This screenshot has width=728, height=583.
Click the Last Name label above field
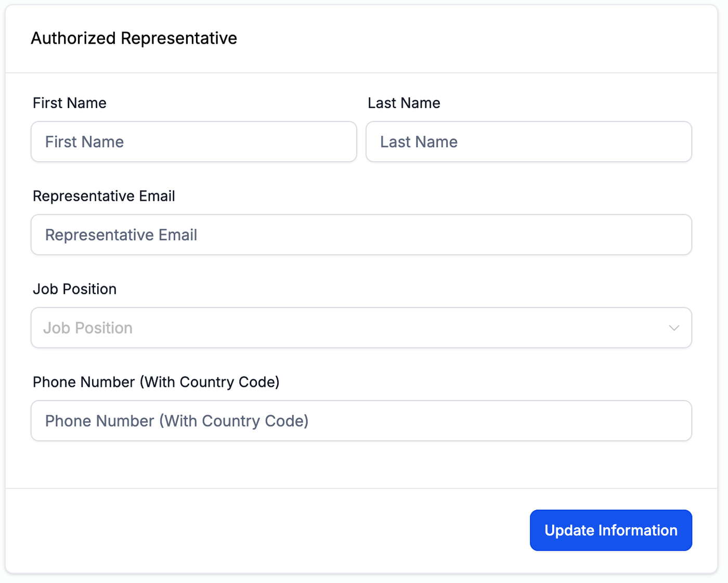pyautogui.click(x=404, y=103)
